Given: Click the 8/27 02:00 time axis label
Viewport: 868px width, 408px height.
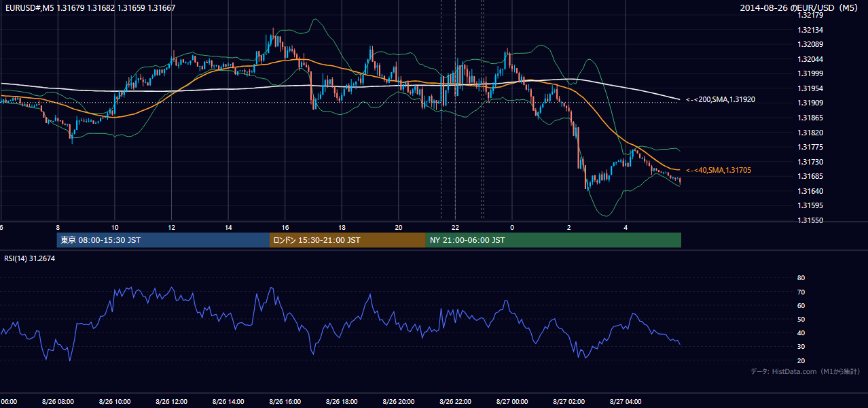Looking at the screenshot, I should coord(569,402).
